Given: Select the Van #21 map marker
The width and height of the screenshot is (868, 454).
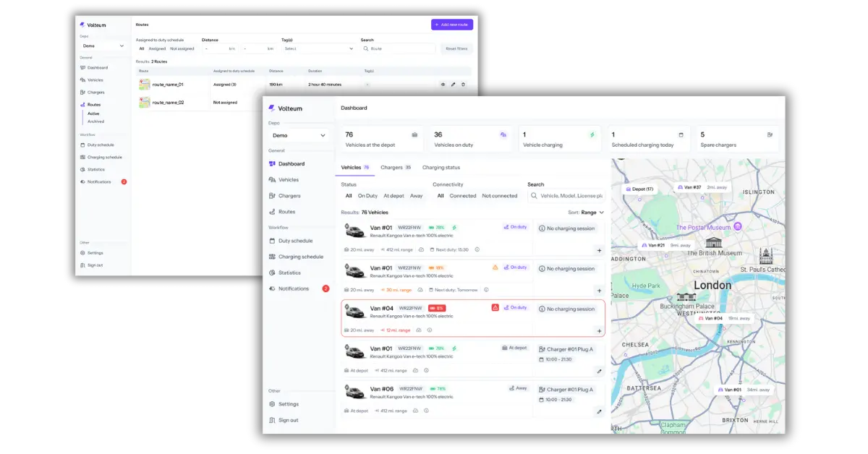Looking at the screenshot, I should click(665, 245).
